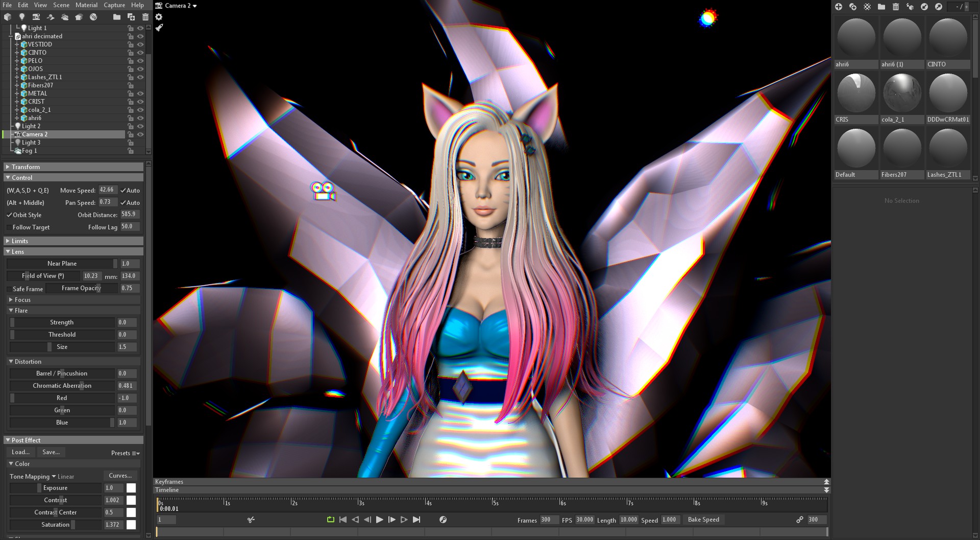Open the View menu
The image size is (980, 540).
[x=40, y=5]
